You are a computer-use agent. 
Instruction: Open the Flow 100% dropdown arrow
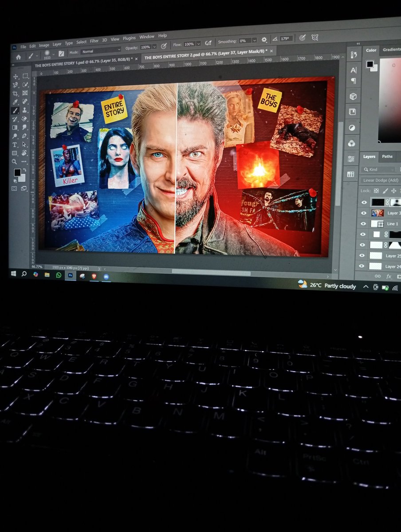198,44
